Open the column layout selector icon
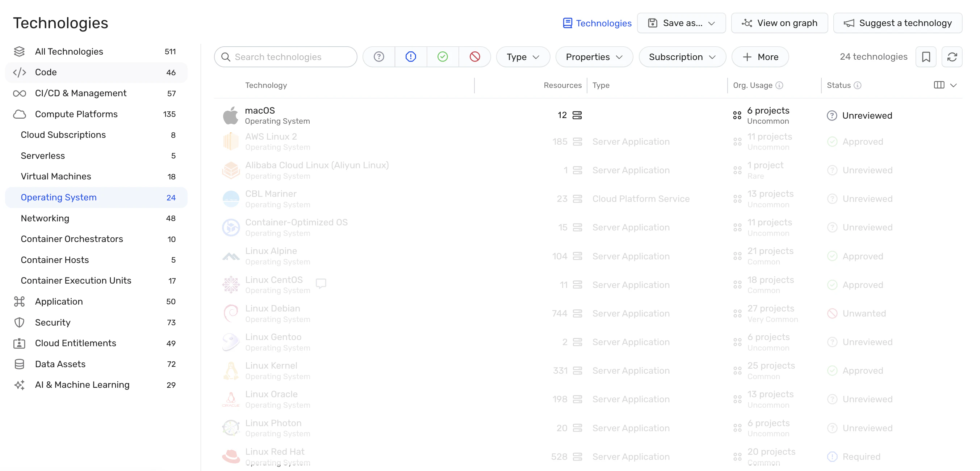This screenshot has width=980, height=471. (x=939, y=85)
